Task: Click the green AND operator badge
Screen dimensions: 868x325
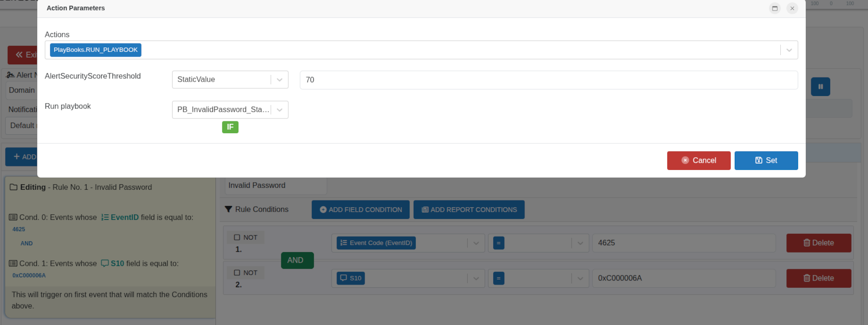Action: coord(297,260)
